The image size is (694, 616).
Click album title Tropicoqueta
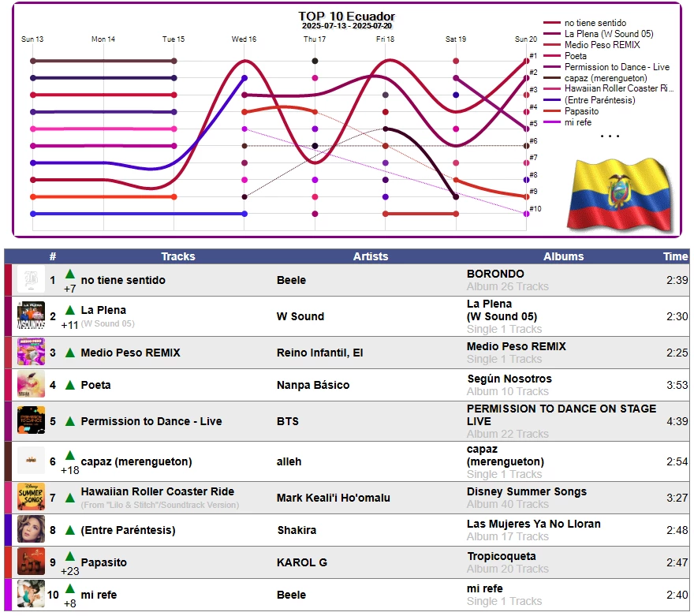pos(502,556)
